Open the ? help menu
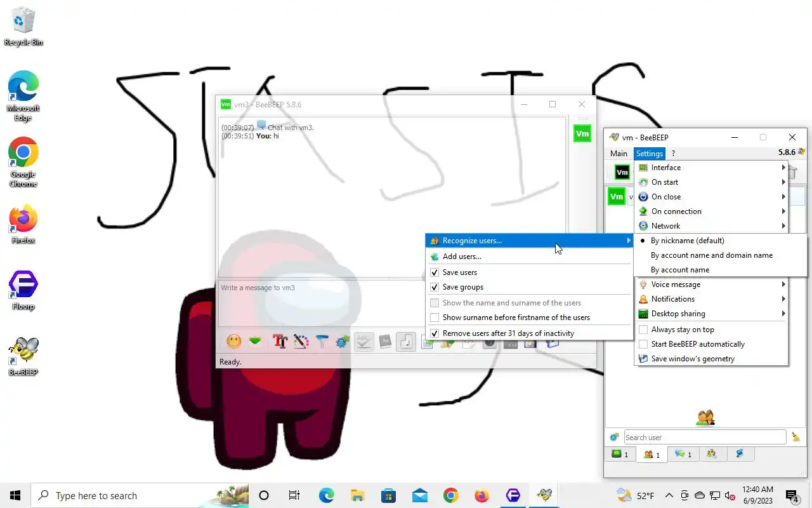This screenshot has height=508, width=812. pyautogui.click(x=673, y=153)
